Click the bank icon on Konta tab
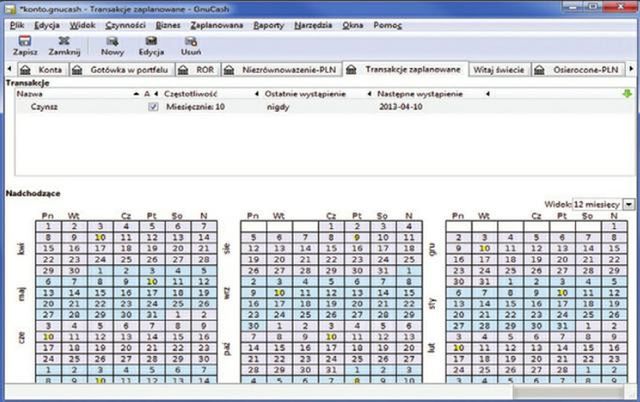 [25, 70]
